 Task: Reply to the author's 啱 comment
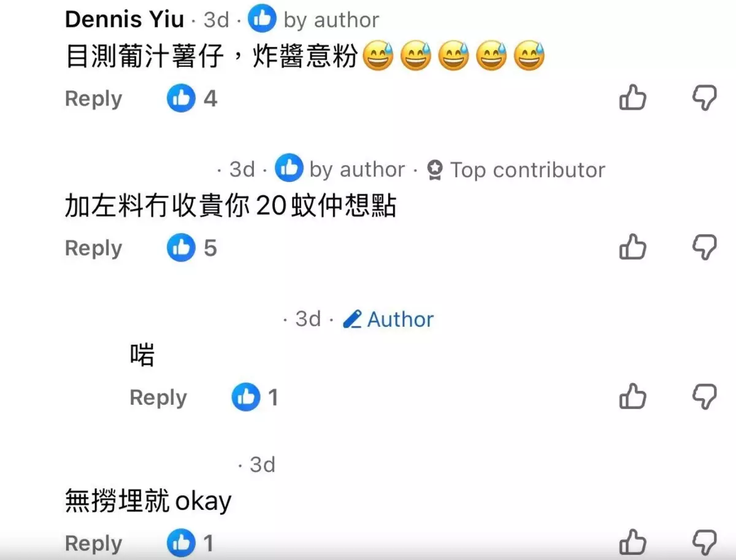tap(158, 398)
